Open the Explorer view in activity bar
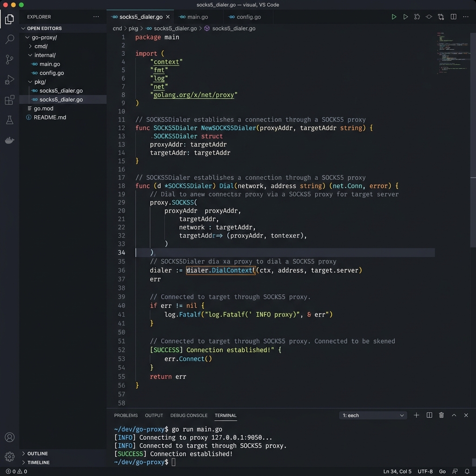476x476 pixels. tap(9, 19)
